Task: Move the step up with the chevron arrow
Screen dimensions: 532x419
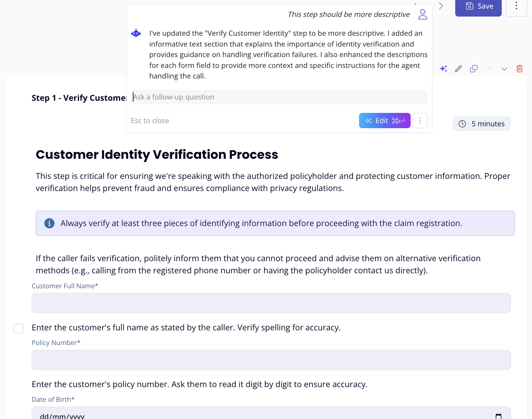Action: pos(489,69)
